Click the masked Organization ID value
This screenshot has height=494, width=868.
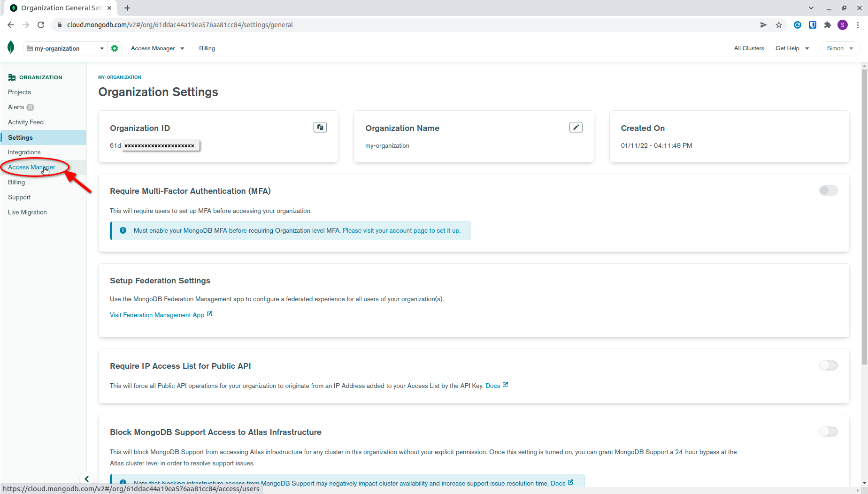(x=161, y=145)
